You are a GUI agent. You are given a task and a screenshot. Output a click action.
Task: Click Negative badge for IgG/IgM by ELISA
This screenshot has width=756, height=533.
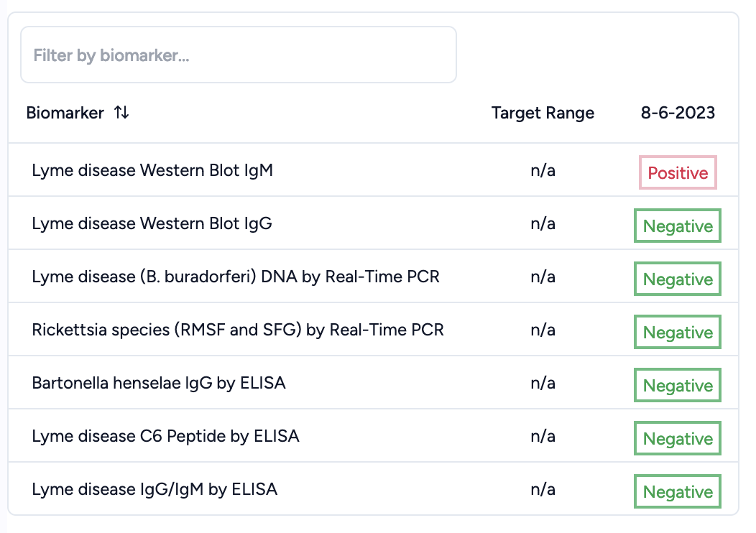678,492
